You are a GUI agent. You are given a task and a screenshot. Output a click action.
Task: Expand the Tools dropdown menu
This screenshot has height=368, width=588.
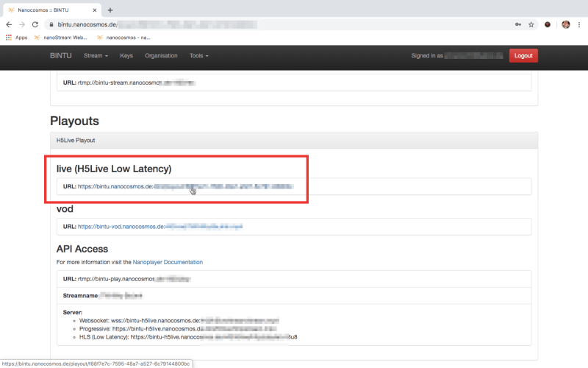(198, 56)
